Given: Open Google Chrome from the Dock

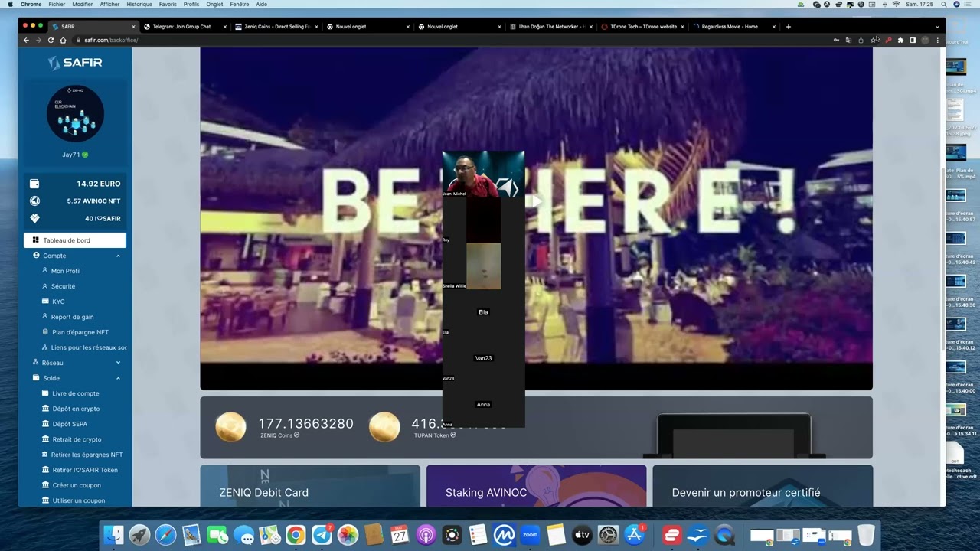Looking at the screenshot, I should (296, 535).
